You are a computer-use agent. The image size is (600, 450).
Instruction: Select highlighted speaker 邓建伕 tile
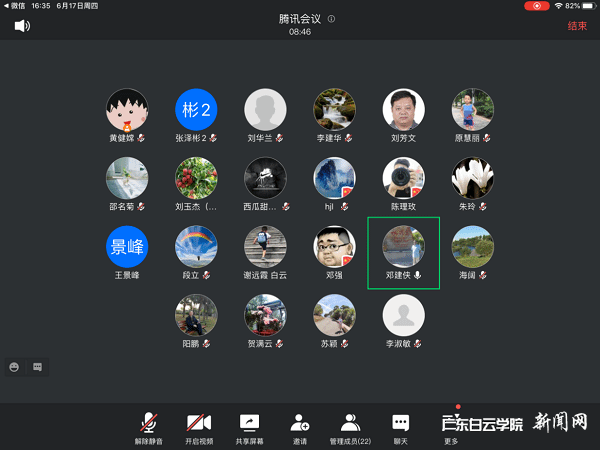click(x=404, y=252)
